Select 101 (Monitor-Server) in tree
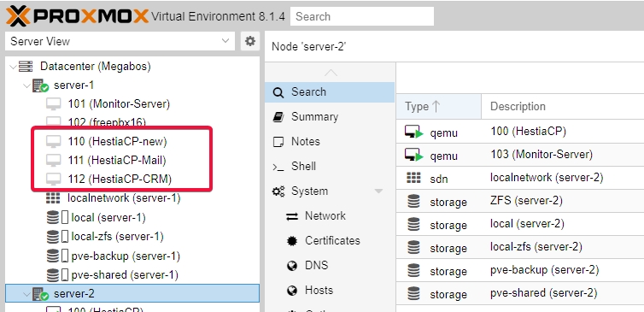644x312 pixels. (119, 104)
